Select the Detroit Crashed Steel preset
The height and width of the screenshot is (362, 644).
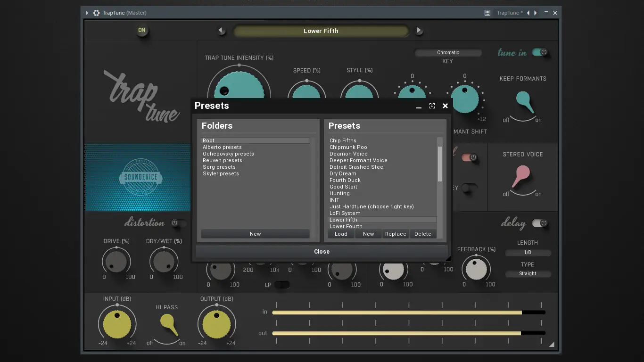coord(382,167)
